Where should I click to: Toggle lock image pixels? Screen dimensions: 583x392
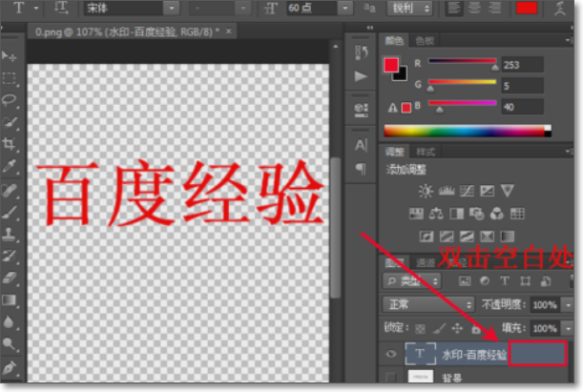tap(439, 328)
